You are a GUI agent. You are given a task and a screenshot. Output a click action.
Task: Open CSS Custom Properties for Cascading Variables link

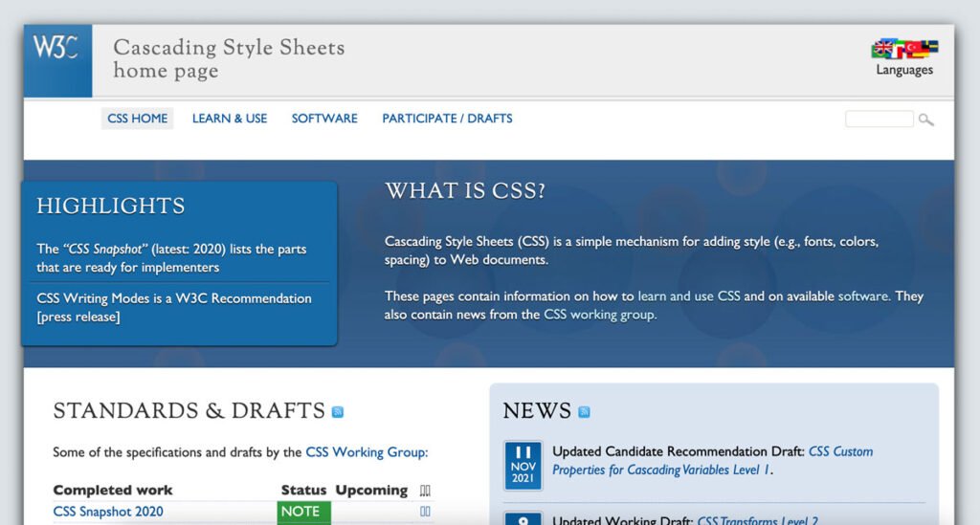pos(712,461)
